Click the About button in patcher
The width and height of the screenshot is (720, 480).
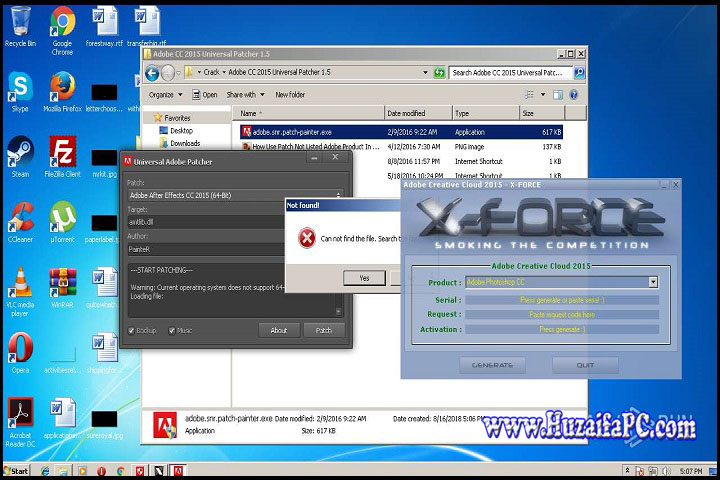pos(279,330)
